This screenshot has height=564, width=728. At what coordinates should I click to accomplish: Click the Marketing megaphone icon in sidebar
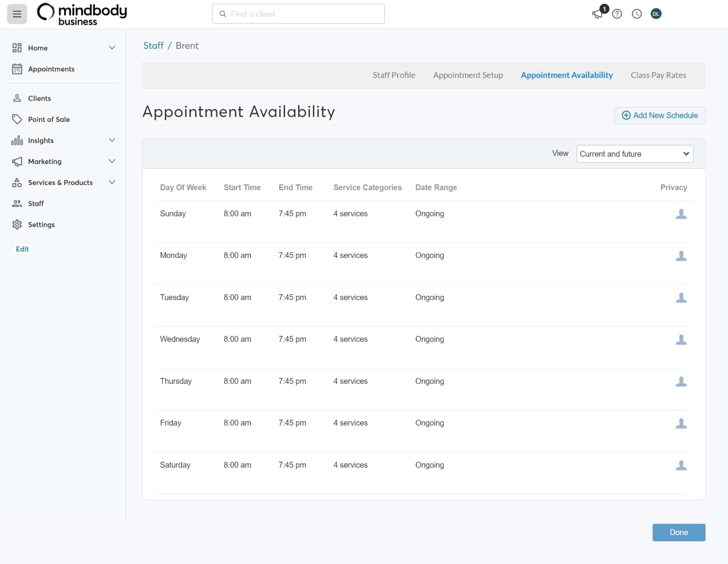17,161
